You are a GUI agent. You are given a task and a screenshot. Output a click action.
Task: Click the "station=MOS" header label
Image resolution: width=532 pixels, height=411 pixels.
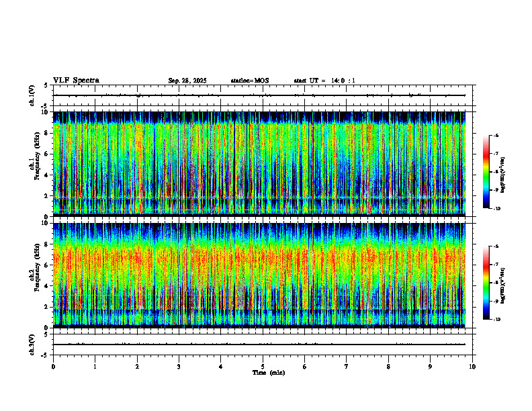tap(250, 81)
